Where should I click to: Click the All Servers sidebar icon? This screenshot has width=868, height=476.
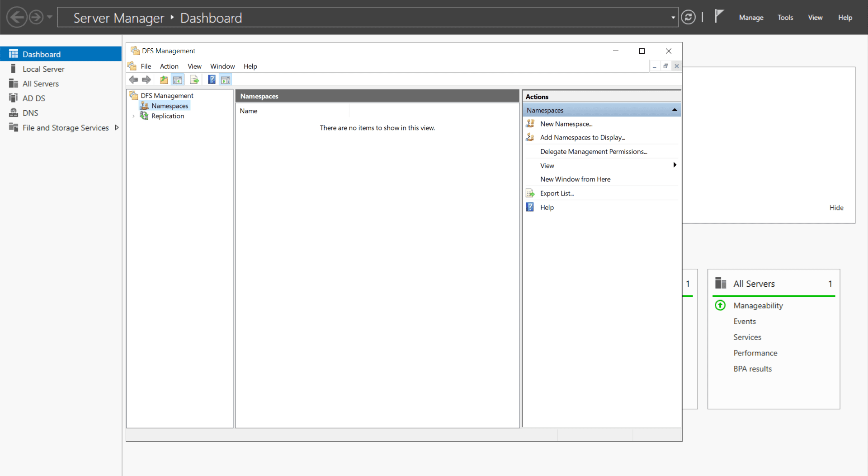tap(13, 84)
